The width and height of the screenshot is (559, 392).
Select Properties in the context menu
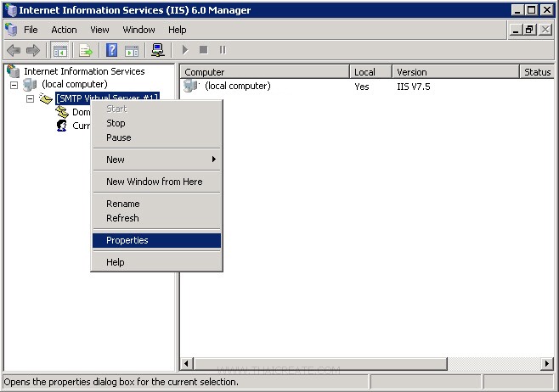[x=156, y=240]
